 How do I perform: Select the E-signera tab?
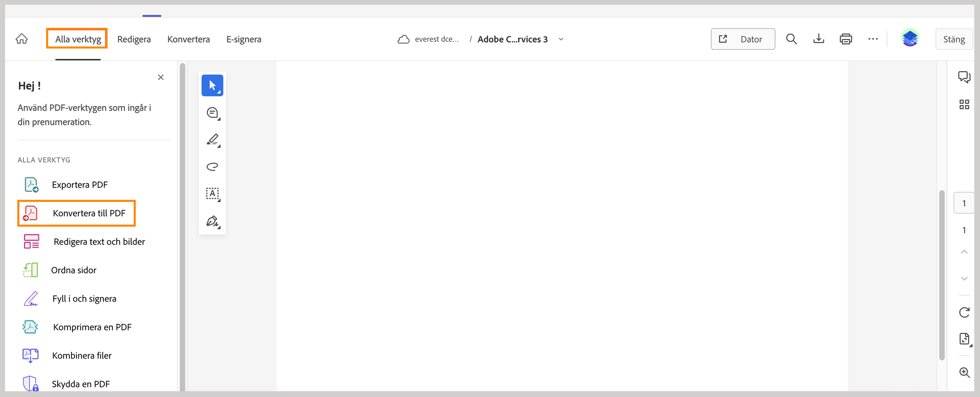(x=244, y=39)
